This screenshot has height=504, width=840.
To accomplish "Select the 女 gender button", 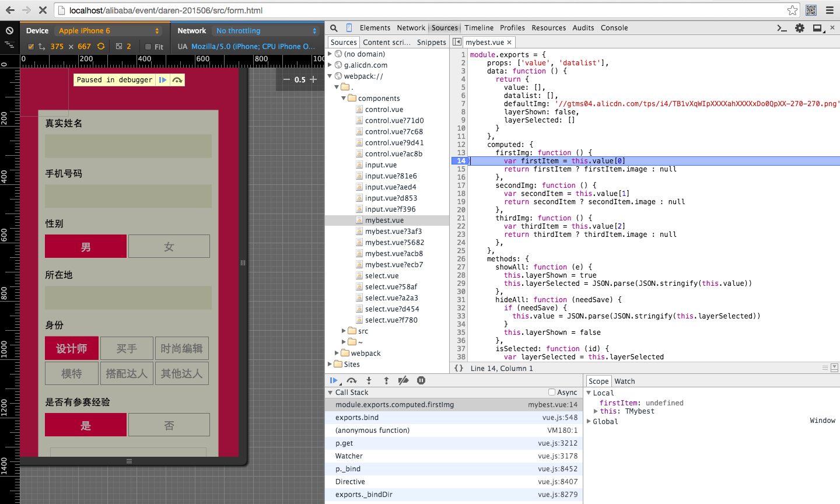I will click(x=169, y=247).
